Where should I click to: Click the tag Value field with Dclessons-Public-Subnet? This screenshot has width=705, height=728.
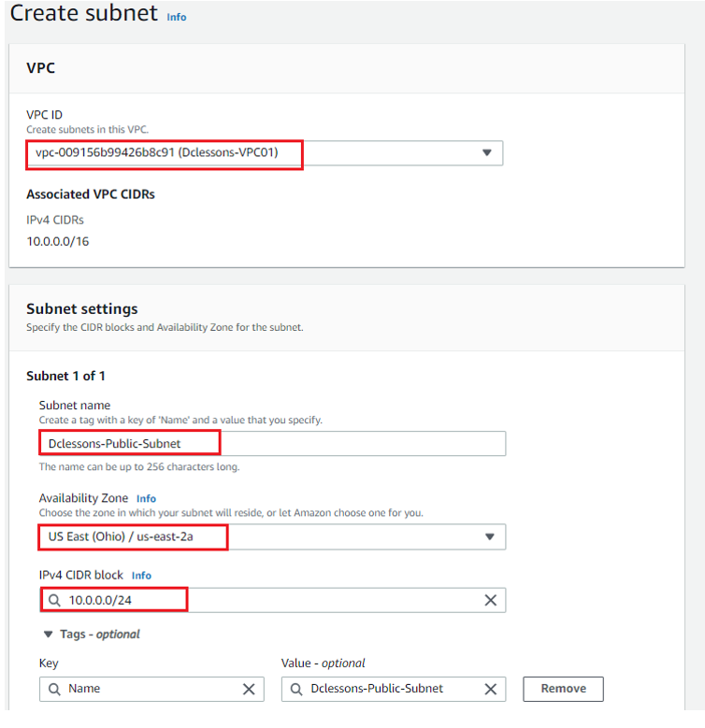(x=394, y=689)
